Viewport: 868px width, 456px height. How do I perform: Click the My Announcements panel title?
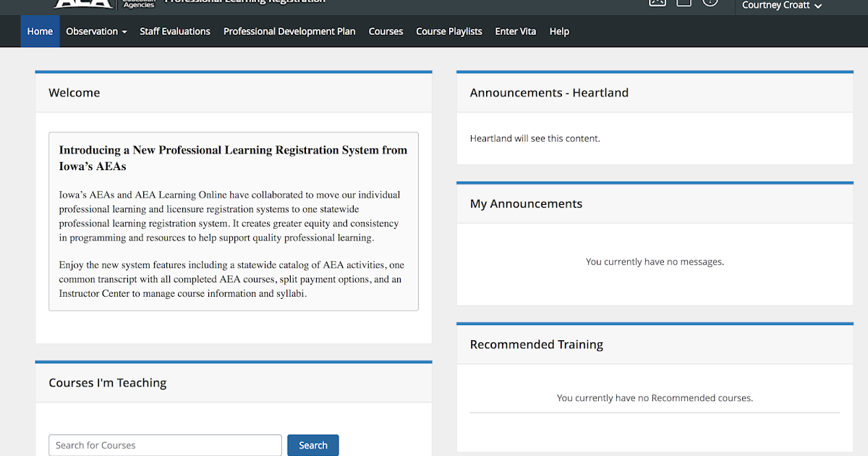pos(526,203)
